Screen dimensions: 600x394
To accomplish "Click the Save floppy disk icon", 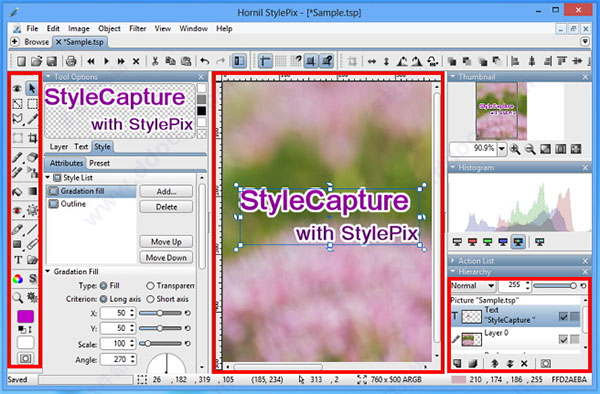I will 51,61.
